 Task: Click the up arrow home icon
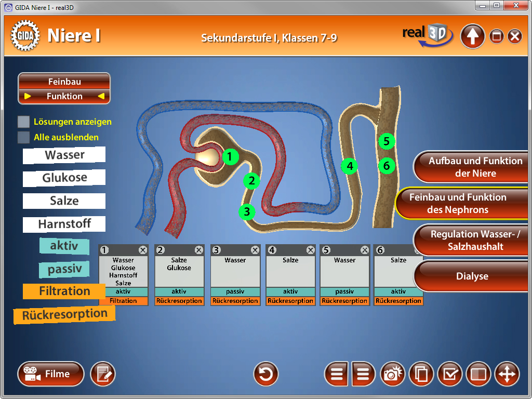click(x=473, y=37)
